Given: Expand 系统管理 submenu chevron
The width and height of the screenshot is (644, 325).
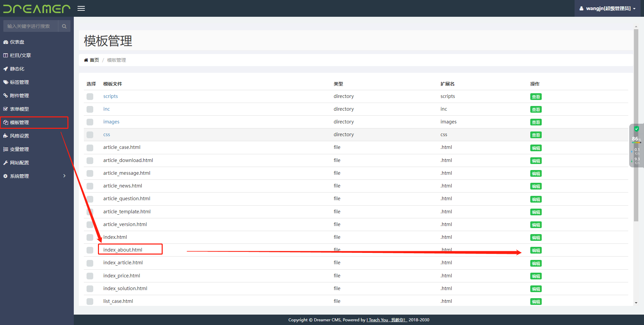Looking at the screenshot, I should tap(64, 176).
